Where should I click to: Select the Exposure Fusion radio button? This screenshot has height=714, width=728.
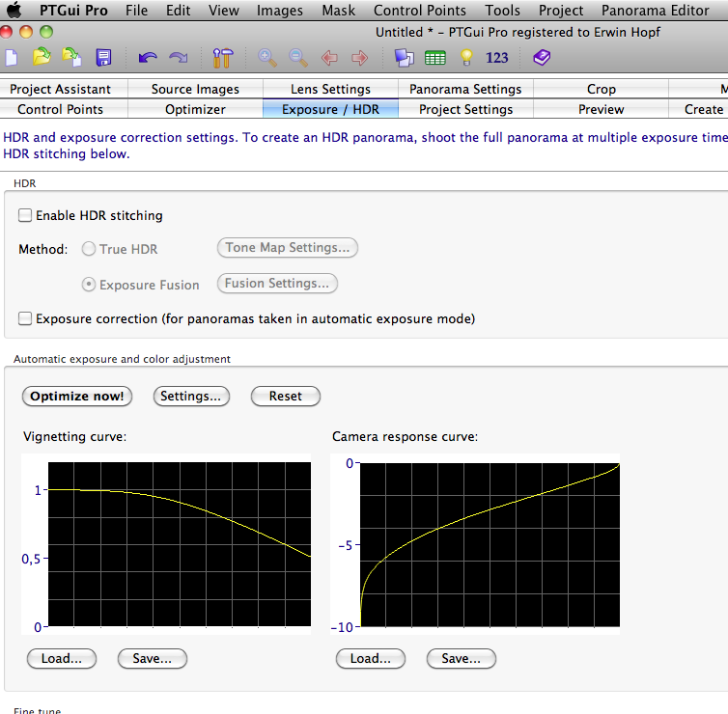coord(89,285)
